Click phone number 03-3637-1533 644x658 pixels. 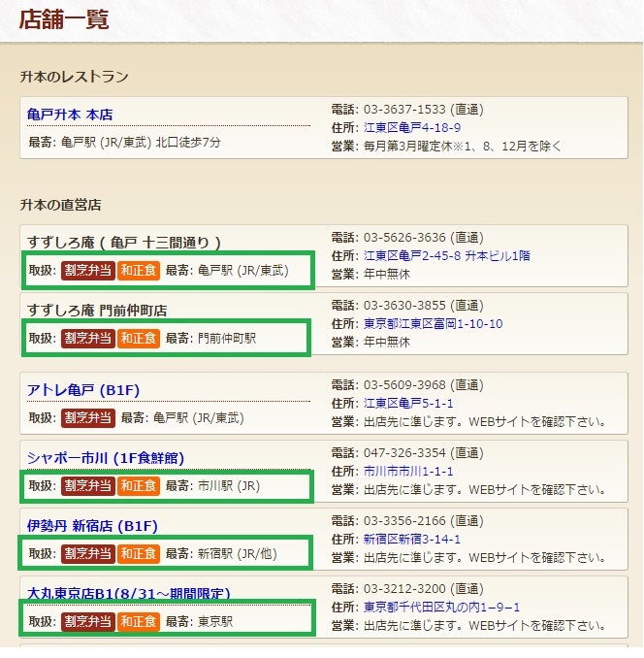click(404, 110)
